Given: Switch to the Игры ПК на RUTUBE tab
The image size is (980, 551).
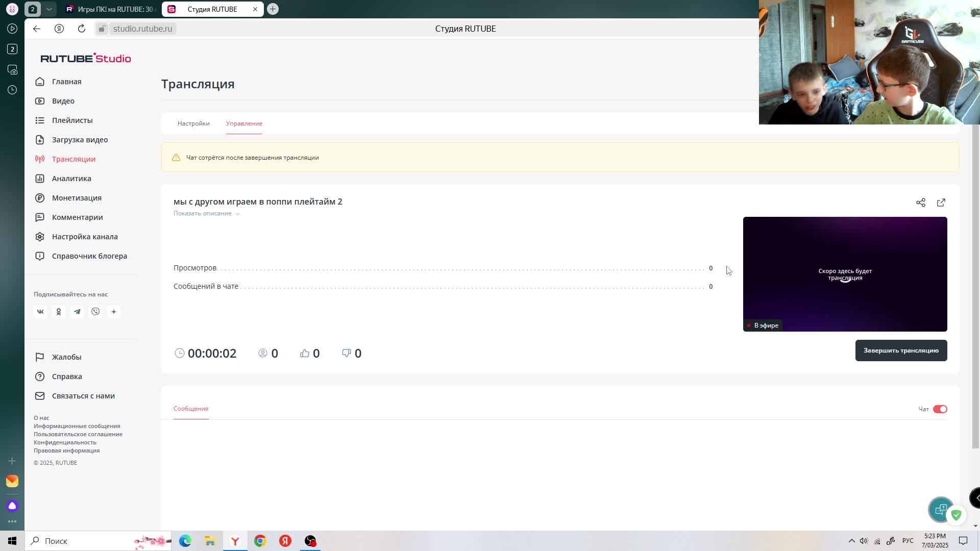Looking at the screenshot, I should point(109,9).
